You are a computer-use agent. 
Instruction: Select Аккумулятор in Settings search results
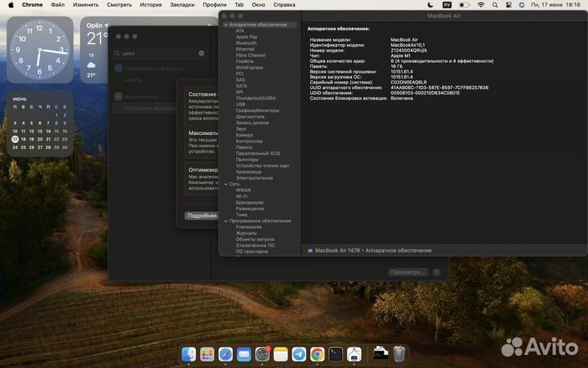pyautogui.click(x=141, y=96)
